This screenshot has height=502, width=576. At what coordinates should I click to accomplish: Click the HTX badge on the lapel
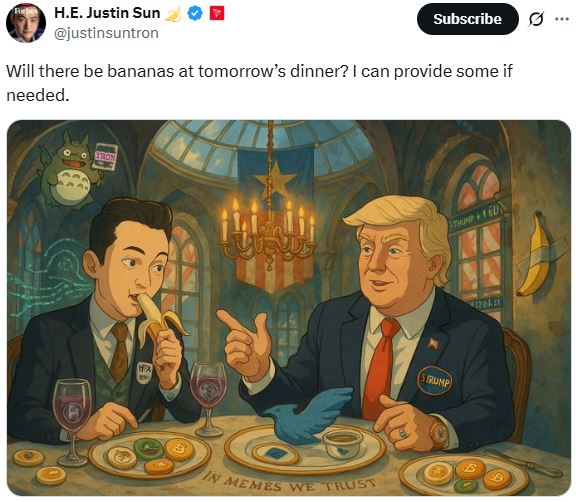point(144,372)
